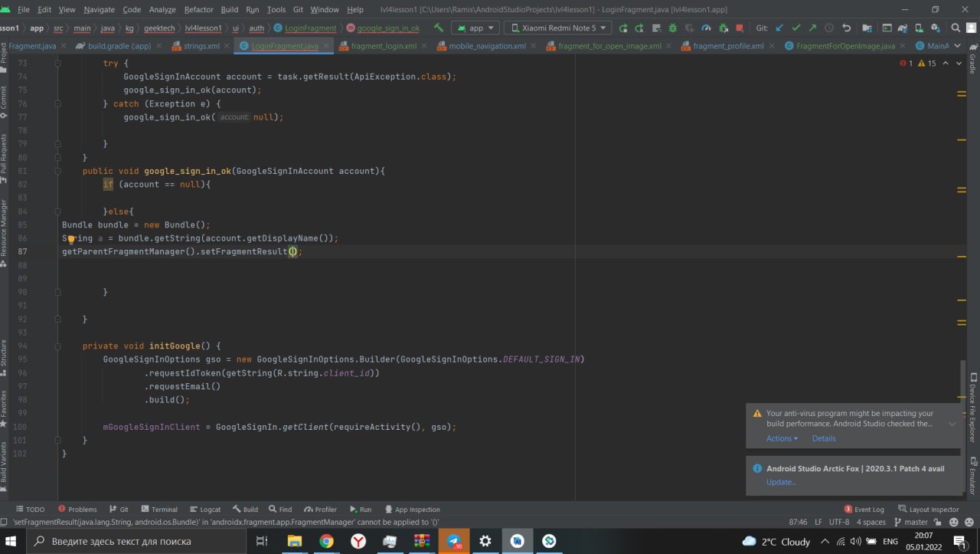This screenshot has height=554, width=980.
Task: Expand the antivirus notification chevron
Action: coord(952,424)
